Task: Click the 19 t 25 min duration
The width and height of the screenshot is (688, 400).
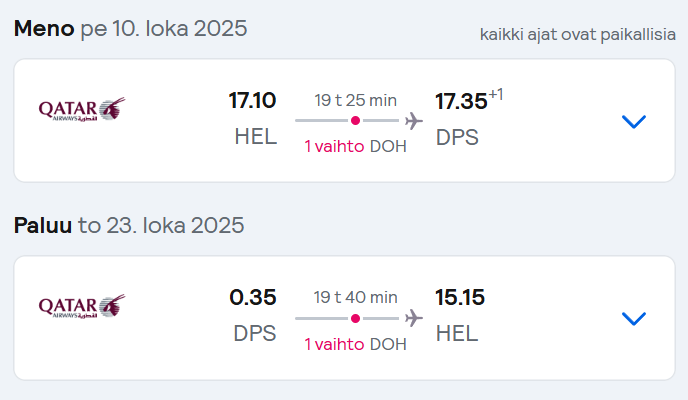Action: pyautogui.click(x=355, y=100)
